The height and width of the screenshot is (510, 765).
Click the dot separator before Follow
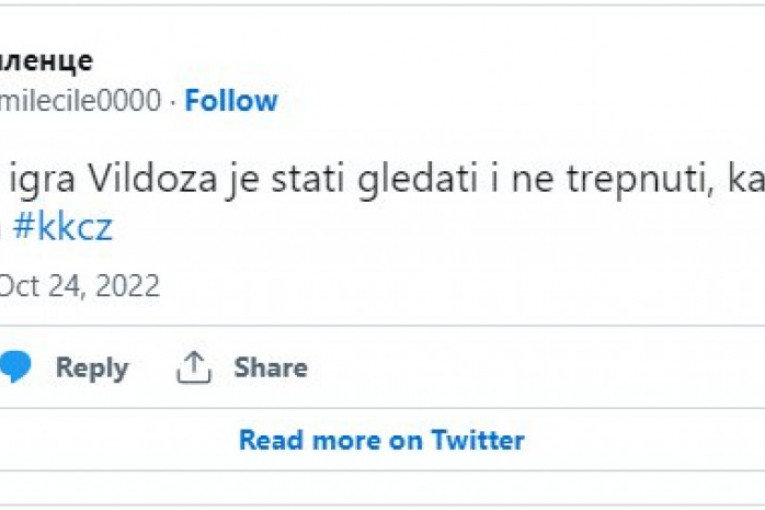(x=172, y=101)
